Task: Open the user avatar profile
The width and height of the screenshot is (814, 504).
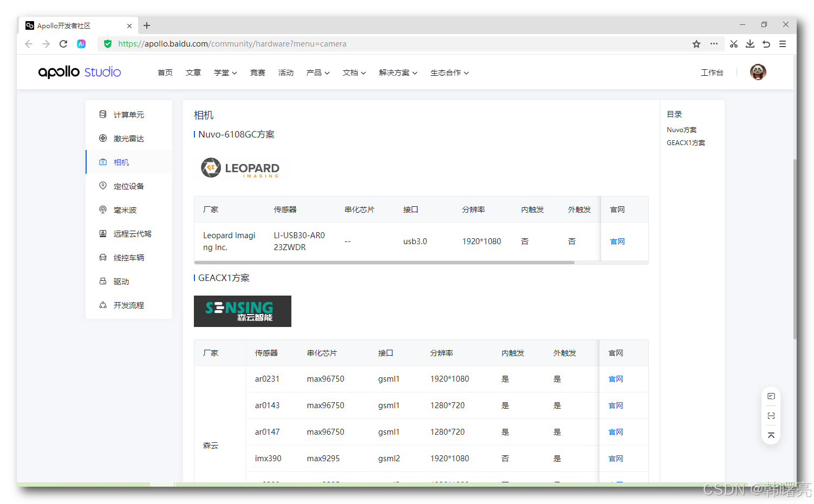Action: point(758,72)
